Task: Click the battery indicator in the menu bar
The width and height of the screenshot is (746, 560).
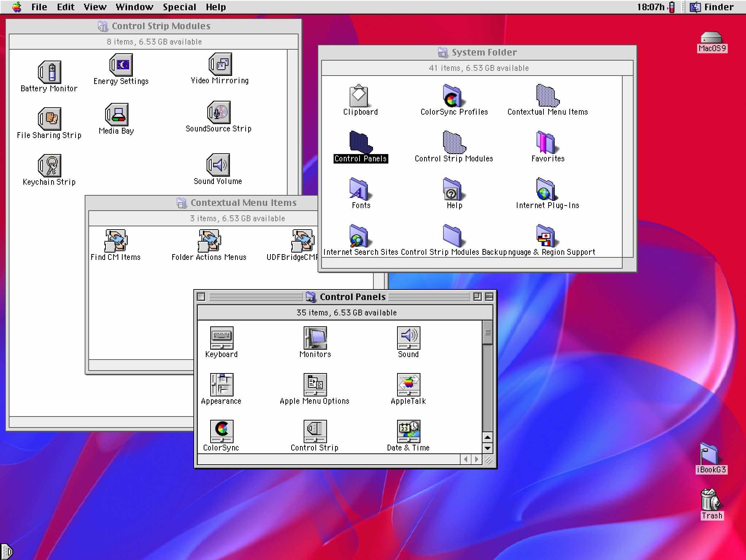Action: point(672,7)
